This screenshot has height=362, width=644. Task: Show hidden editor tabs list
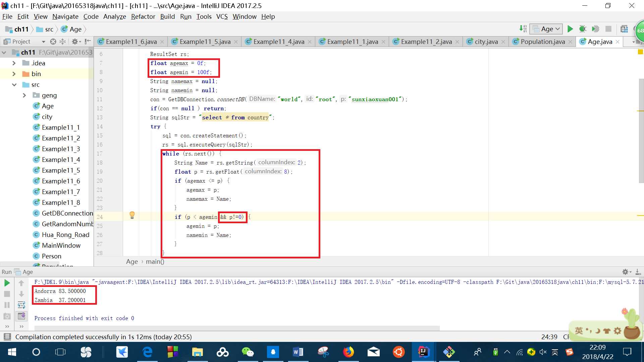pos(637,42)
